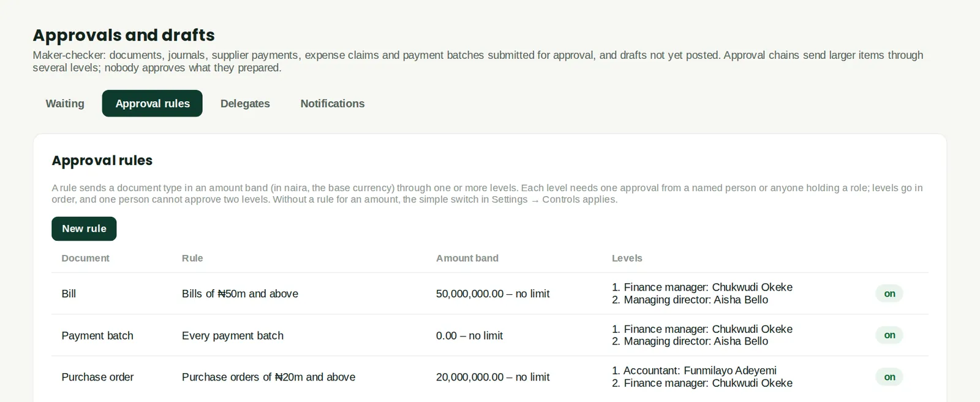Open Purchase orders of ₦20m and above rule
Screen dimensions: 980x402
tap(268, 377)
